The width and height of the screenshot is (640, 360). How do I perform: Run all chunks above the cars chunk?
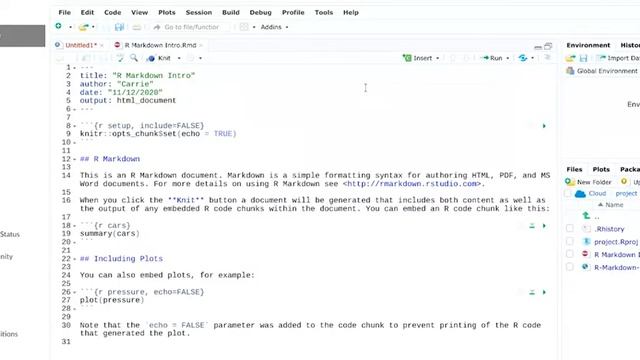click(532, 226)
